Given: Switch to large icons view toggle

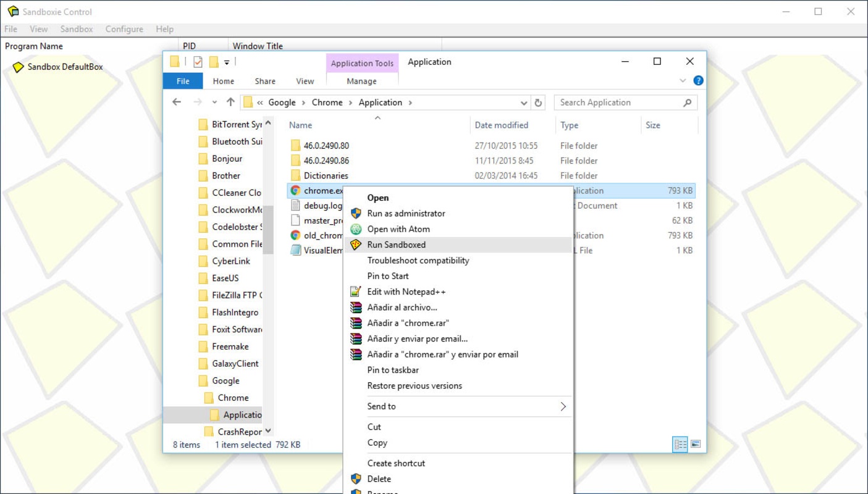Looking at the screenshot, I should [696, 444].
